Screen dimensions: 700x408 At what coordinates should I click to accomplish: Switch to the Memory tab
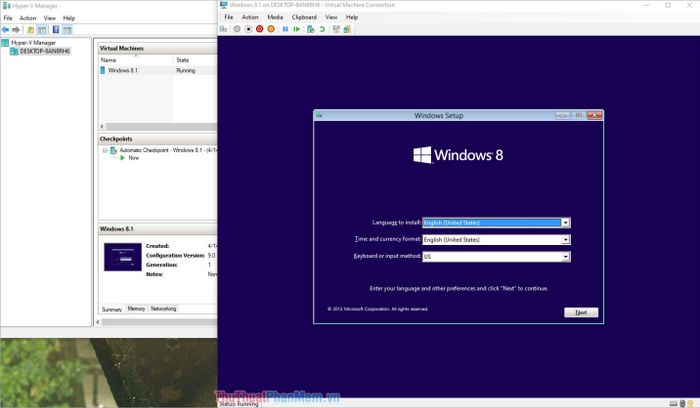136,308
